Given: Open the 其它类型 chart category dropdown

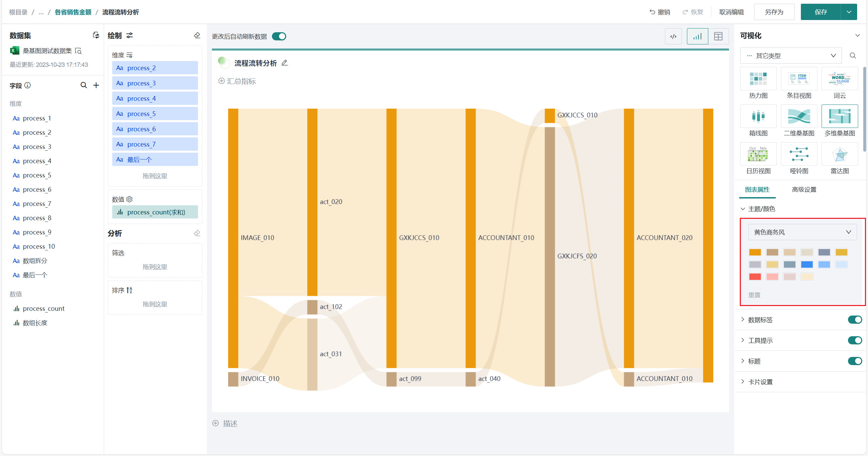Looking at the screenshot, I should pyautogui.click(x=791, y=56).
